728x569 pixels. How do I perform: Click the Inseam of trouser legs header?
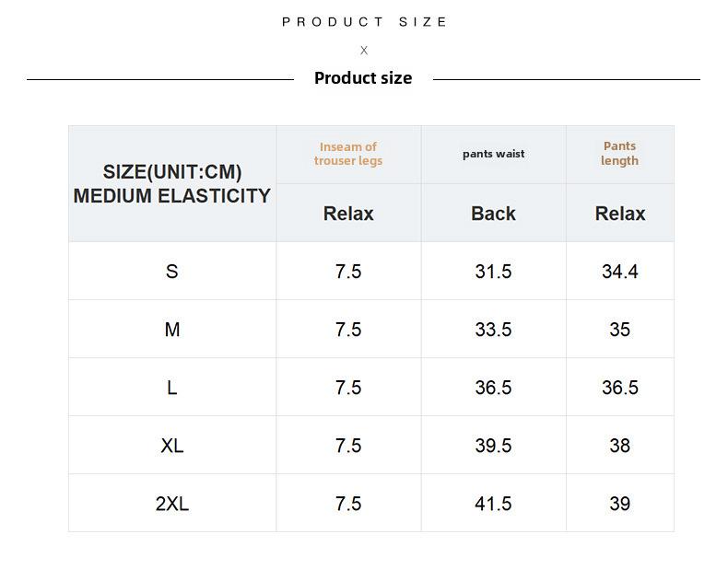(348, 154)
